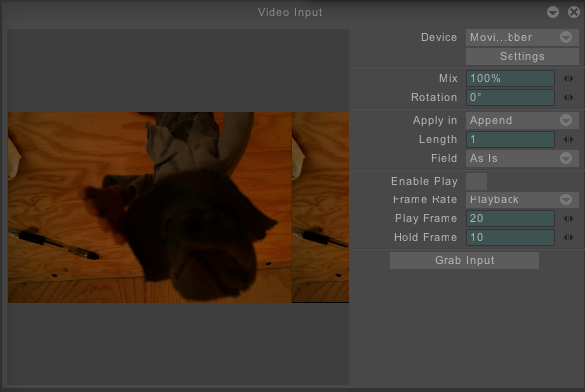Toggle the Enable Play checkbox
Screen dimensions: 585x392
pos(476,181)
